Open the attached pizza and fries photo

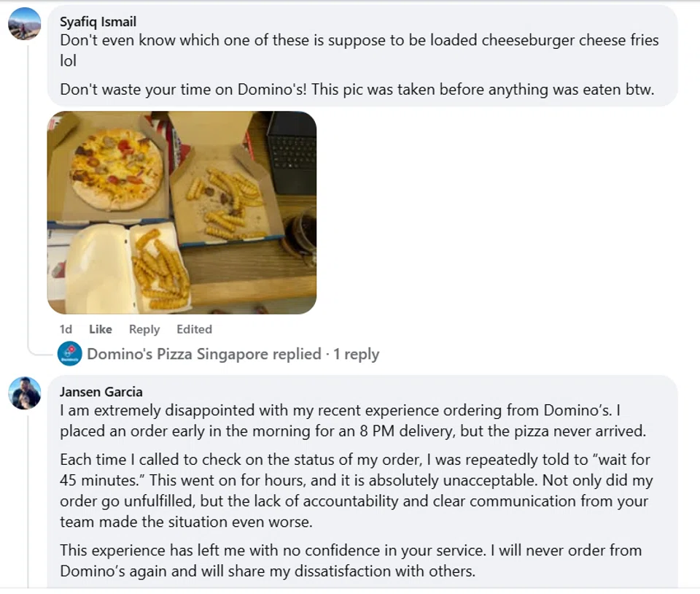point(182,212)
